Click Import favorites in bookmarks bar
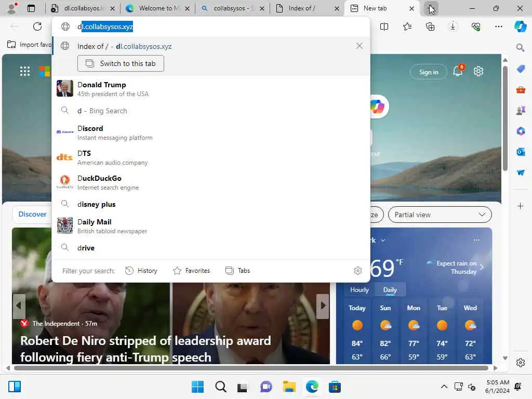 click(x=29, y=45)
